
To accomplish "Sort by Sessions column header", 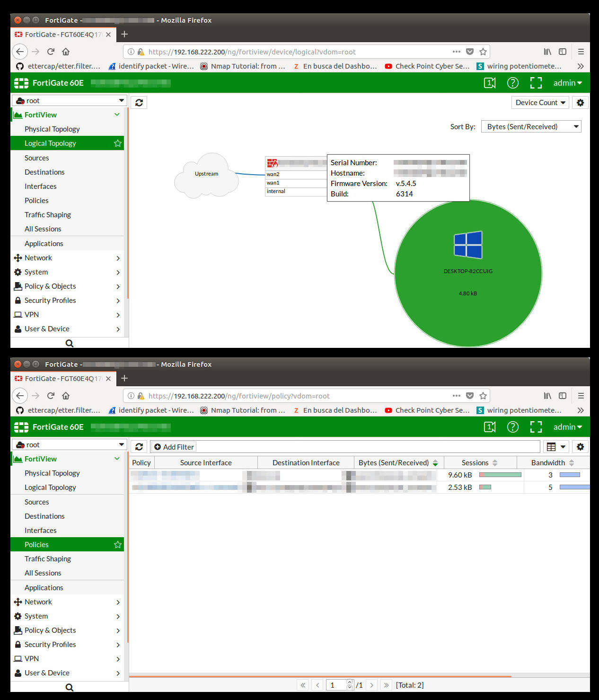I will point(480,462).
